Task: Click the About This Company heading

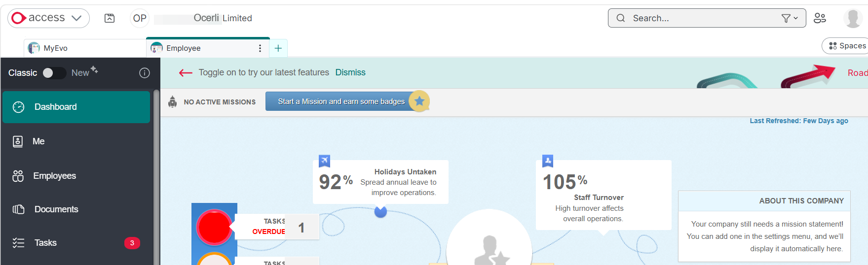Action: 801,201
